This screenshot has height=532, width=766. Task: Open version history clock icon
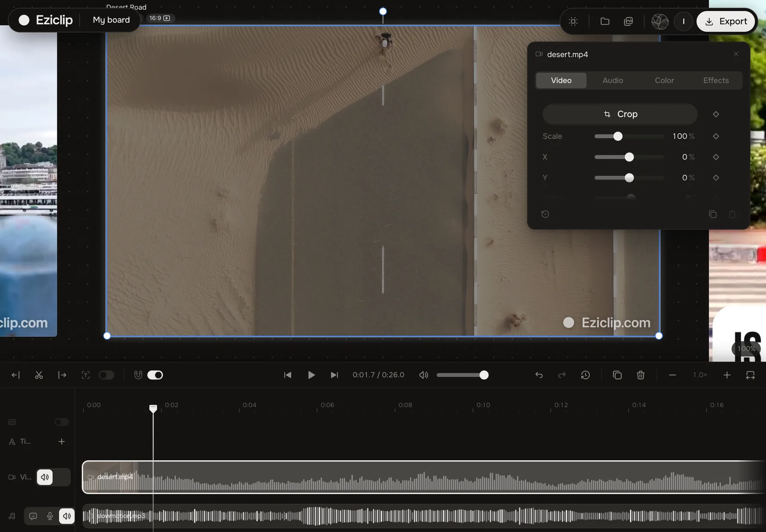(x=586, y=375)
